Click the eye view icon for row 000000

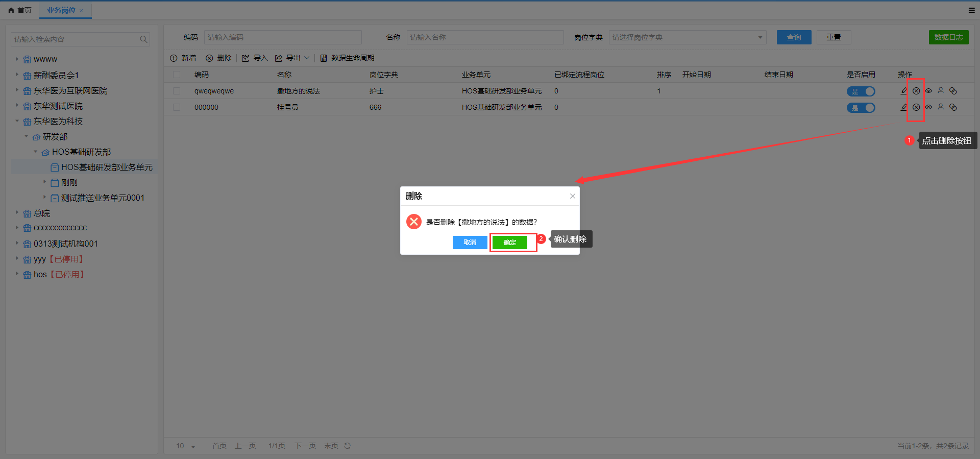(928, 107)
